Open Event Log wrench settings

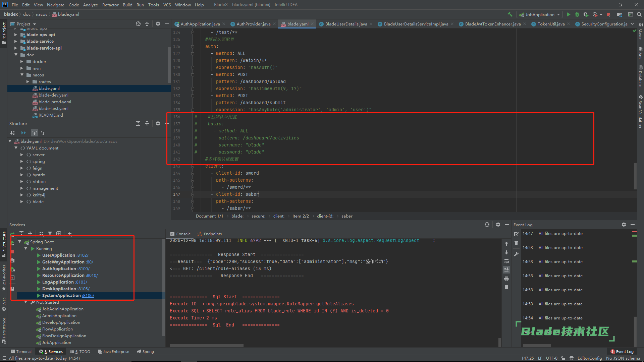(x=516, y=254)
